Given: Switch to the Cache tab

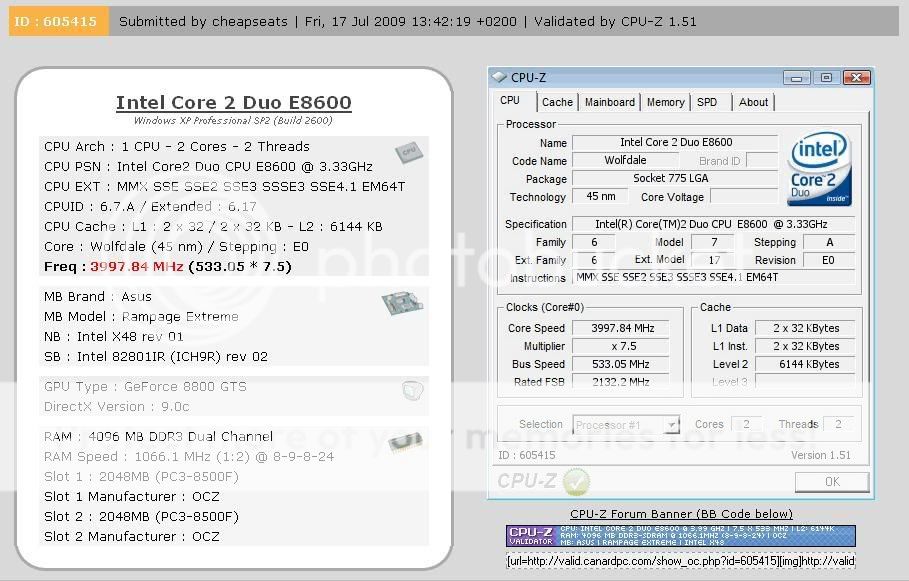Looking at the screenshot, I should (557, 102).
